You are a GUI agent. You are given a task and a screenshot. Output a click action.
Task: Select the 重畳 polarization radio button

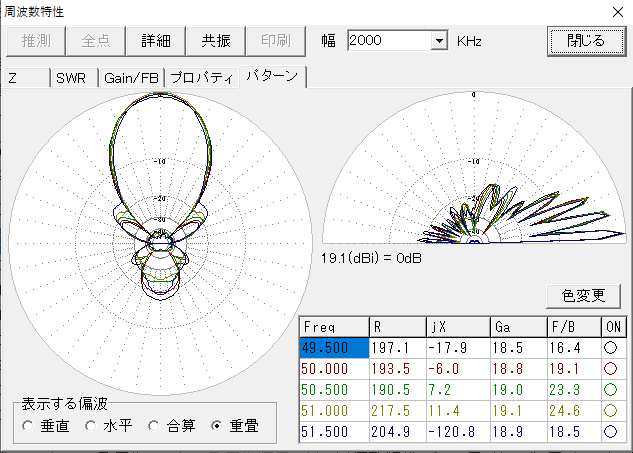coord(216,426)
